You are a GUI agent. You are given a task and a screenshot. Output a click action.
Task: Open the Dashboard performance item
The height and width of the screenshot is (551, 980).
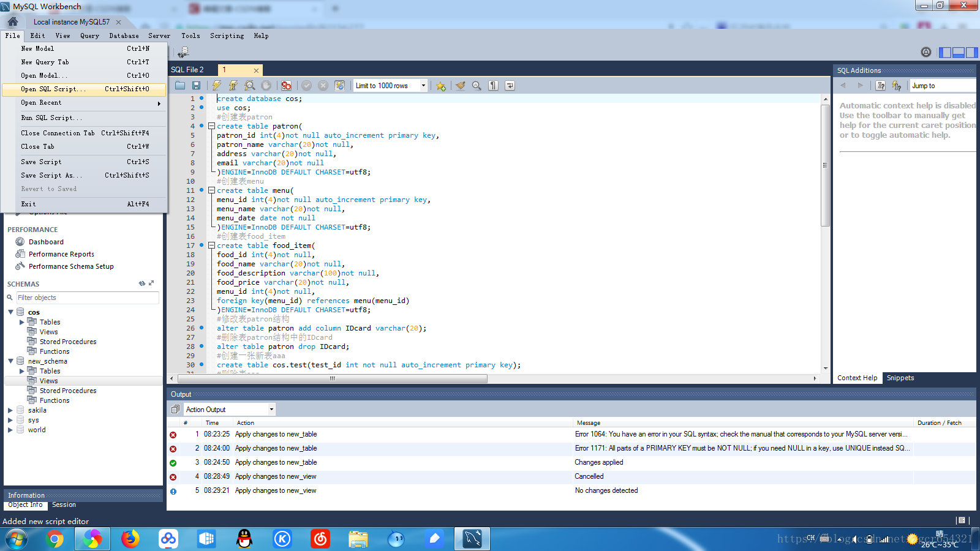pos(46,242)
